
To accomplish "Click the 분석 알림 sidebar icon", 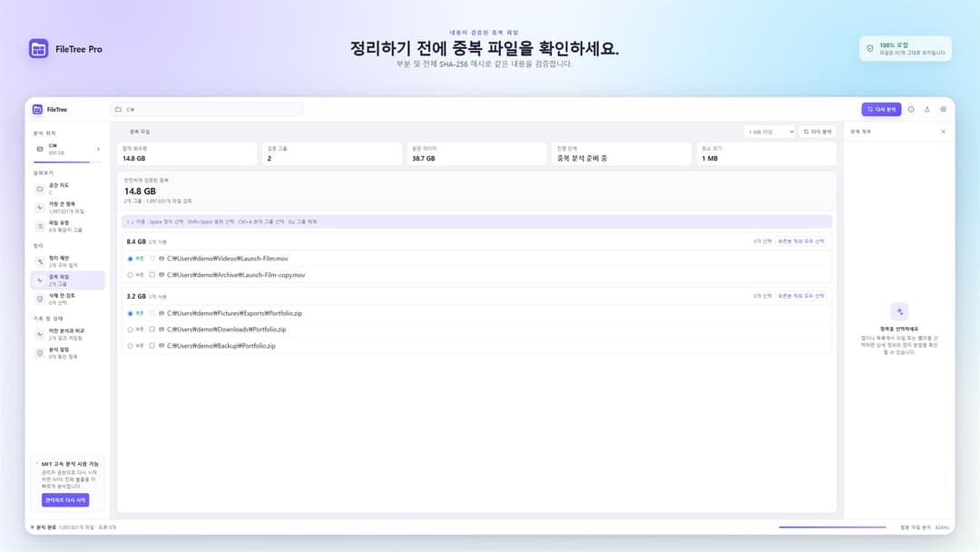I will (40, 353).
